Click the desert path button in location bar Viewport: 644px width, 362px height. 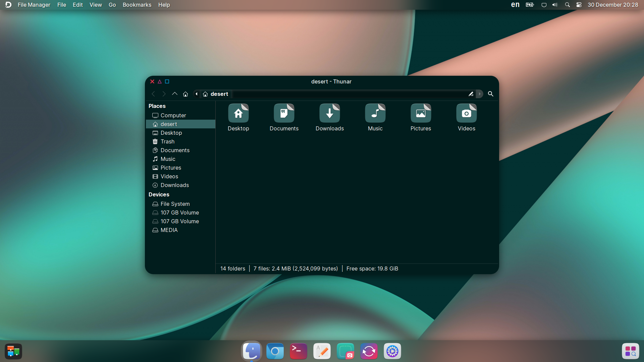(216, 94)
